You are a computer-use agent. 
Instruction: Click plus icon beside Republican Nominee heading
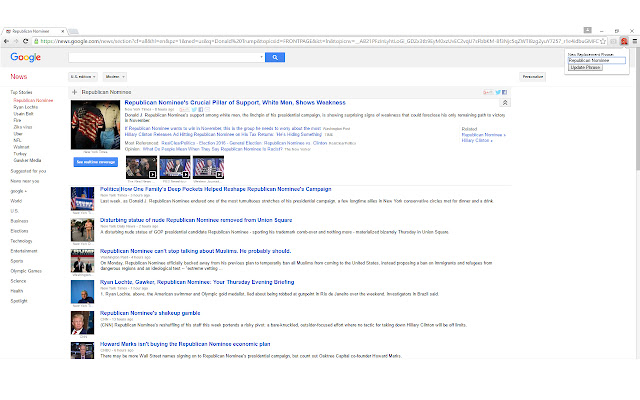coord(75,92)
